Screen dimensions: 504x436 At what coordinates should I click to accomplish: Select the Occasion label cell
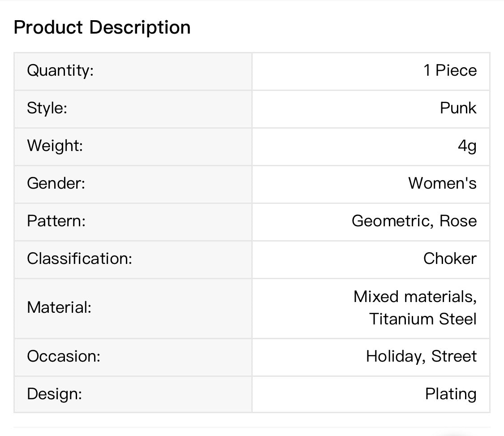click(x=133, y=357)
